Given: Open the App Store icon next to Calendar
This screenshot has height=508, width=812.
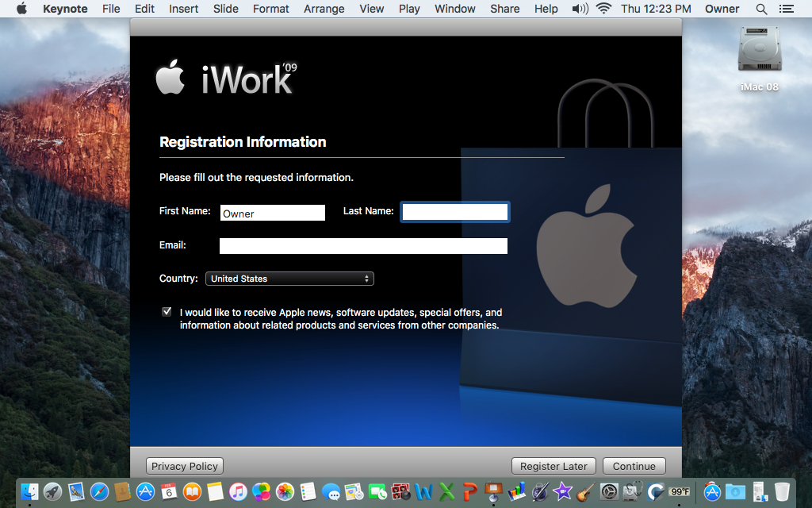Looking at the screenshot, I should 146,491.
